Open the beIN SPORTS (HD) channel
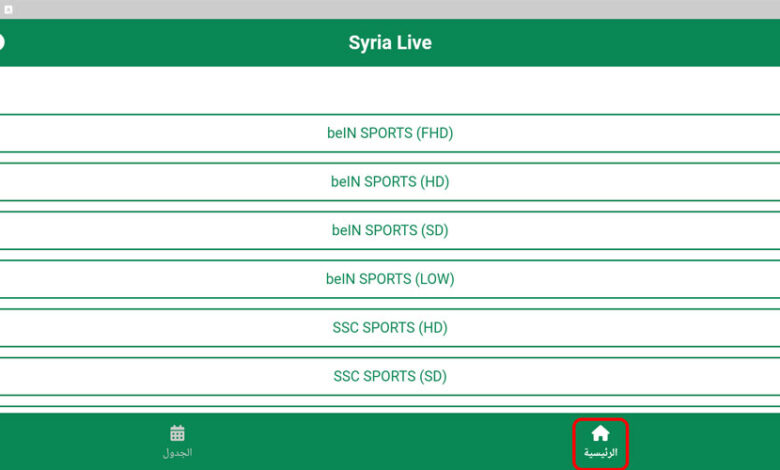This screenshot has width=780, height=470. click(x=390, y=182)
